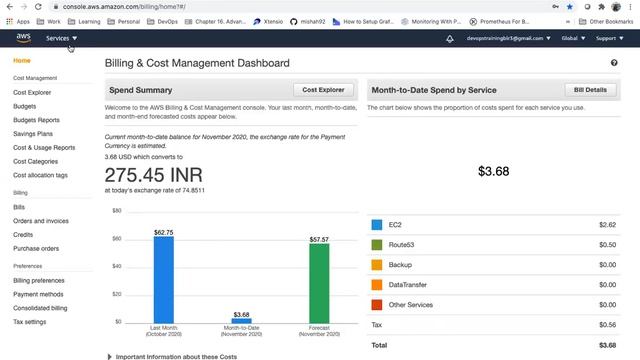Open the Monitoring With P... bookmark
The width and height of the screenshot is (640, 360).
pos(431,22)
